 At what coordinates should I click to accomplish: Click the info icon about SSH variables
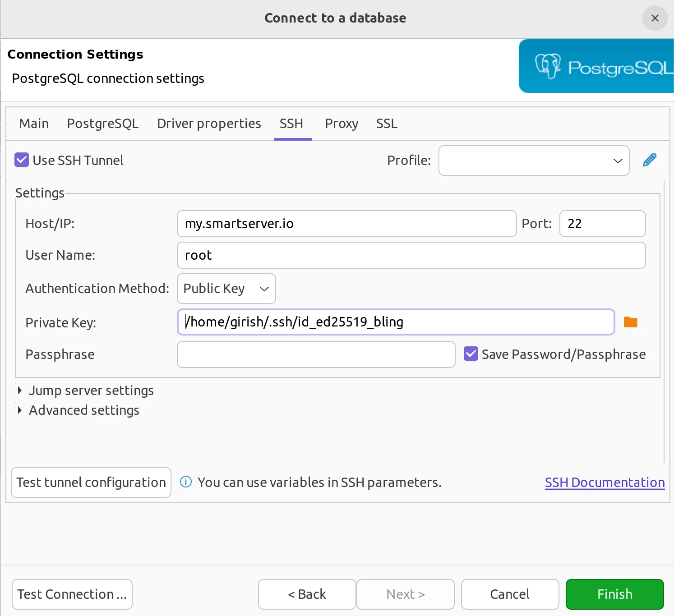pos(185,482)
